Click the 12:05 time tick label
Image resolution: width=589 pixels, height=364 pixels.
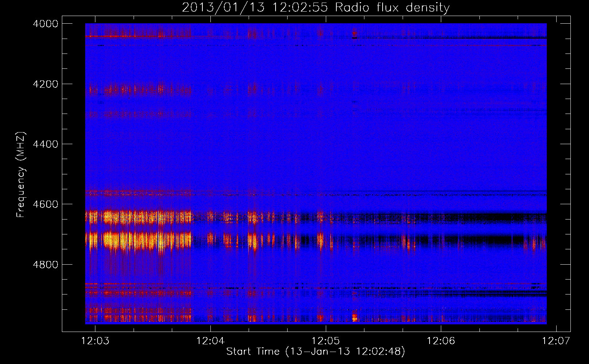[x=325, y=341]
